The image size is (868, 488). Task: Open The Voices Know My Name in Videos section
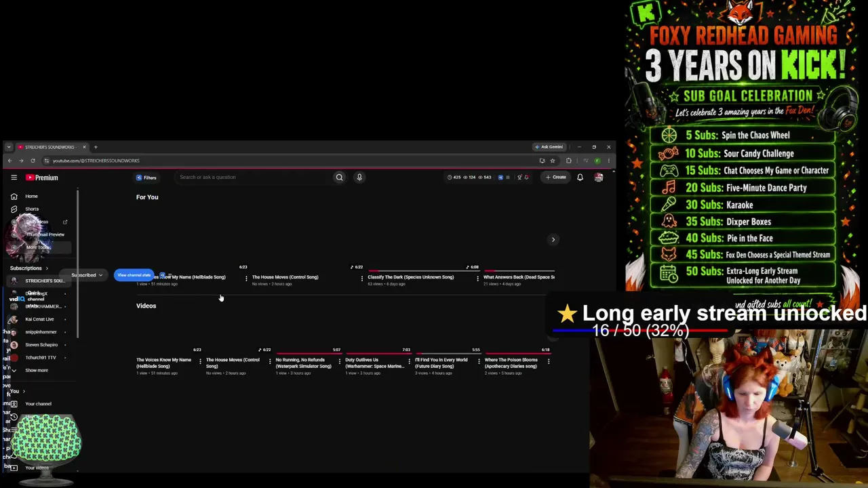pos(163,363)
